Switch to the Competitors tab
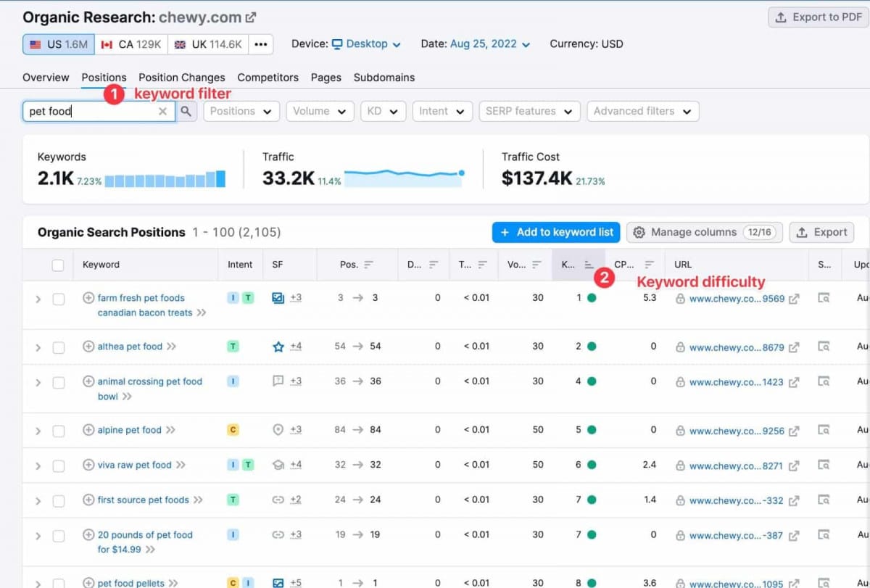The image size is (870, 588). 268,78
